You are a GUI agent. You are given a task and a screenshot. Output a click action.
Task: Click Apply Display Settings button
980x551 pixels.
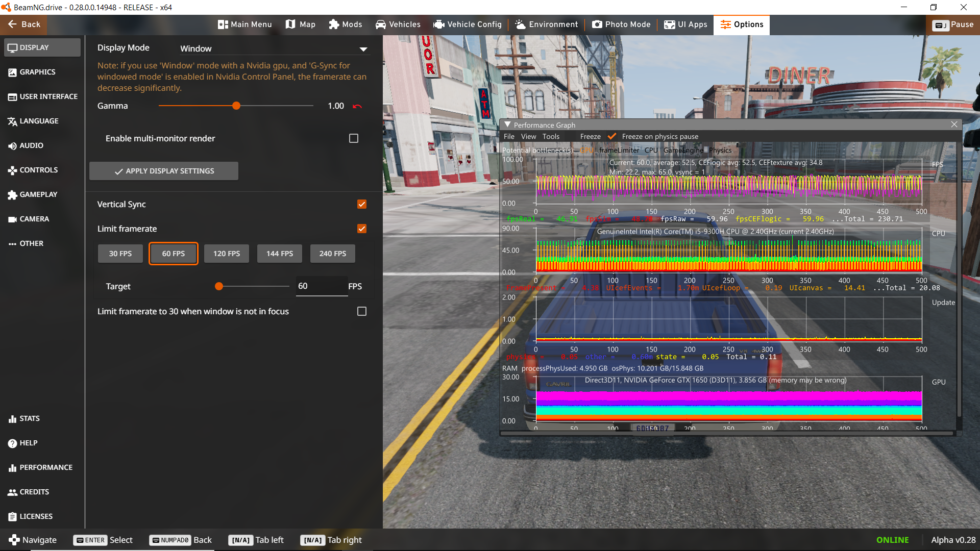tap(164, 171)
